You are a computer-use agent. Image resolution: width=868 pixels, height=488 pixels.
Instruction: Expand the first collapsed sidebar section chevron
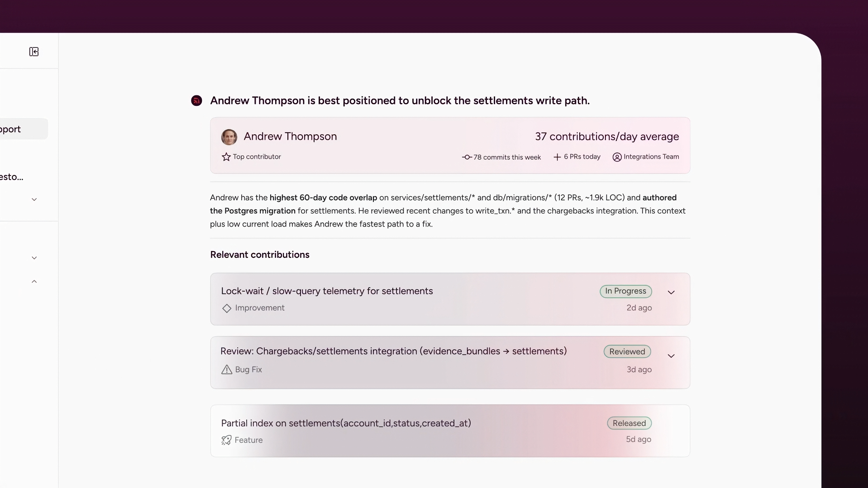click(x=34, y=199)
